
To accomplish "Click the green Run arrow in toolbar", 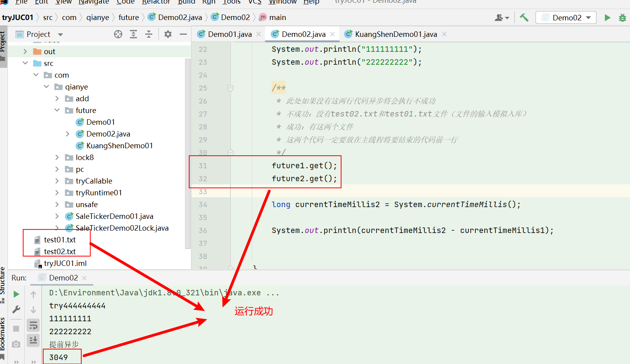I will pos(607,17).
